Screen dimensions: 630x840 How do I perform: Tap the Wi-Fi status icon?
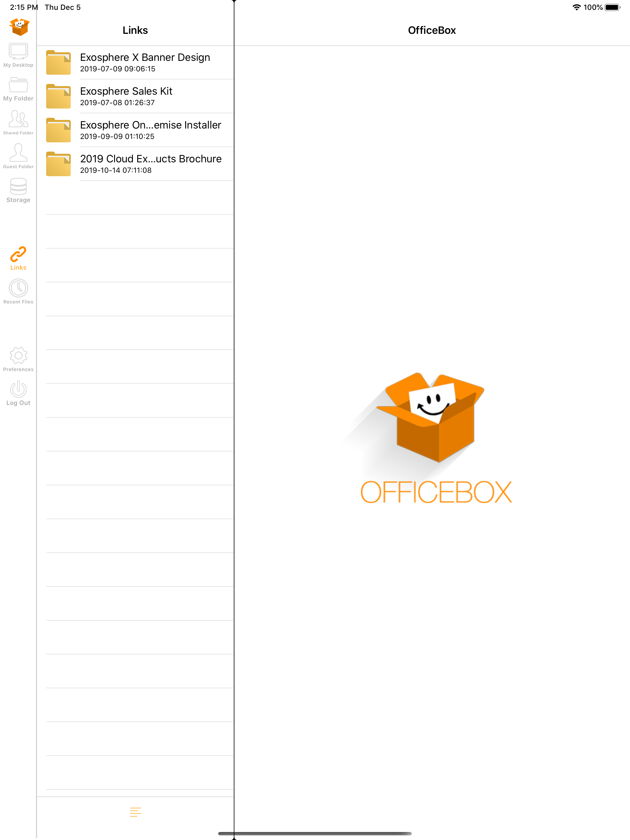(x=576, y=7)
